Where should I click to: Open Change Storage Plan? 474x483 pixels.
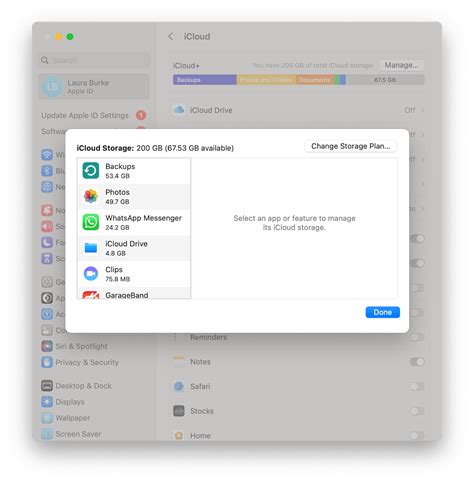(350, 146)
